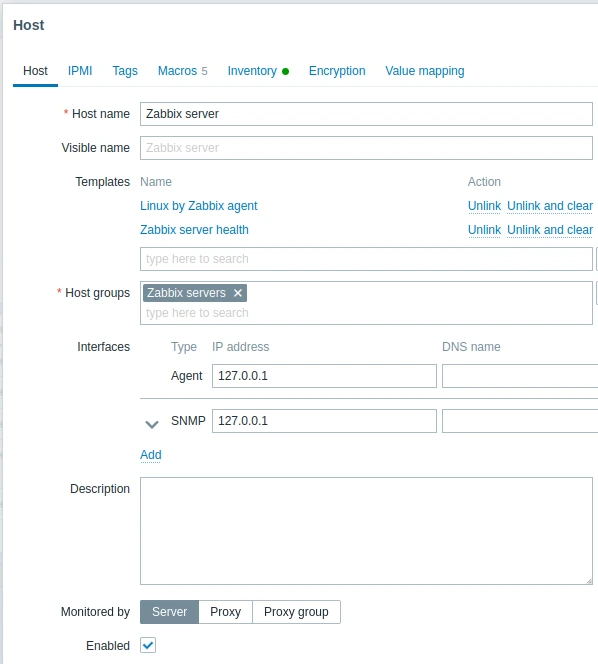
Task: Open the Value mapping tab
Action: pyautogui.click(x=425, y=71)
